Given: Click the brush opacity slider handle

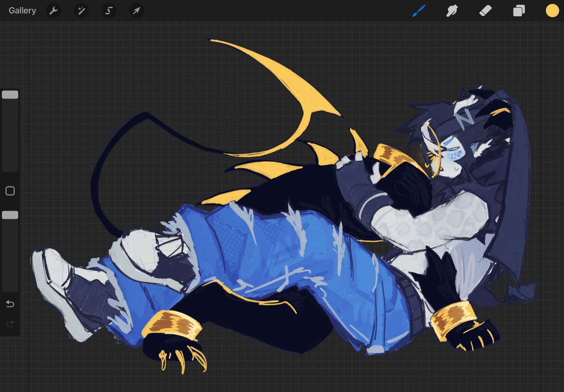Looking at the screenshot, I should point(10,215).
